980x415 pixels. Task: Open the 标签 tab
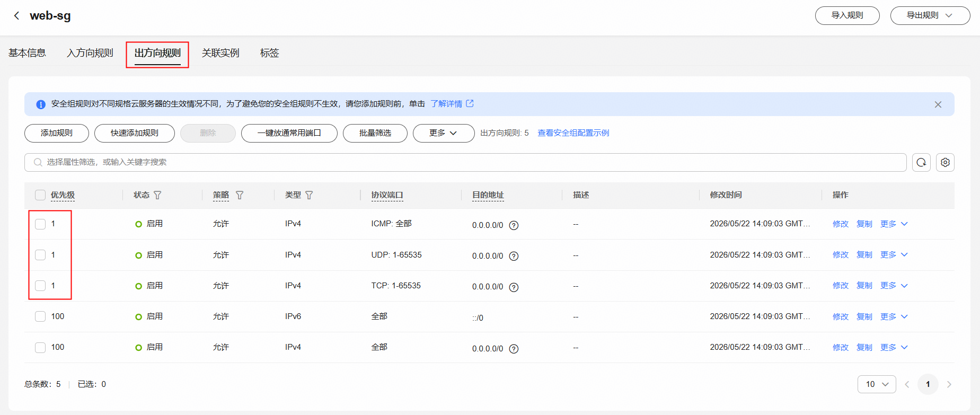pyautogui.click(x=269, y=53)
